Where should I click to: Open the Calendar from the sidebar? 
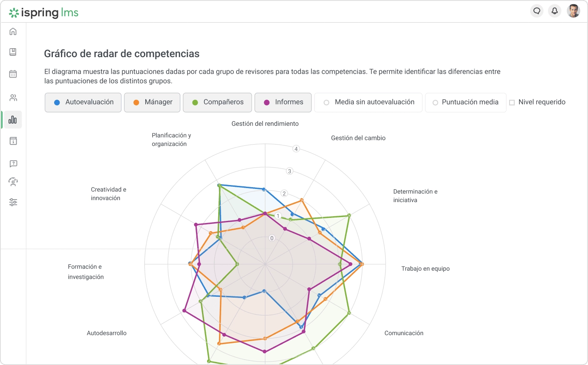[13, 73]
